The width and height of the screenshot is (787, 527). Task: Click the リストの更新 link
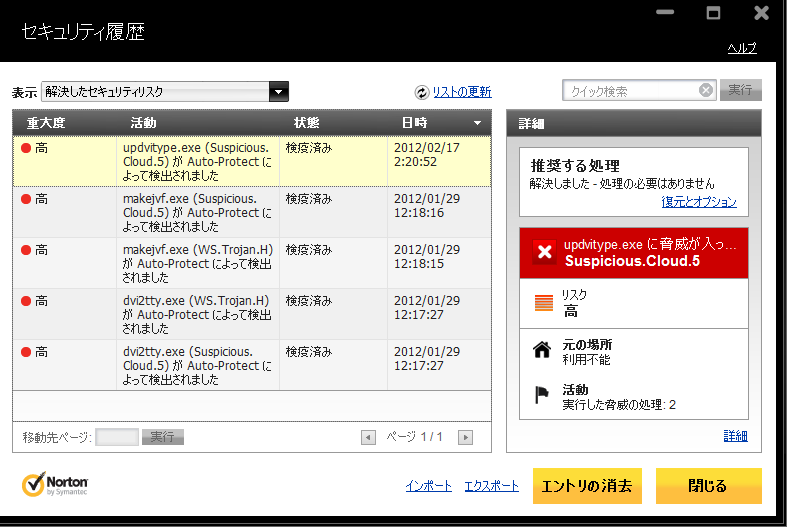[462, 92]
